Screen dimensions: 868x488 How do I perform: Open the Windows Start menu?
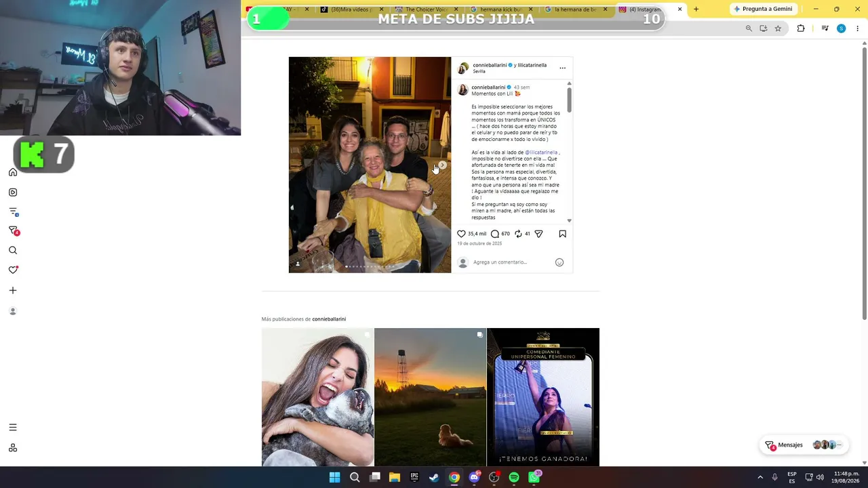click(334, 477)
